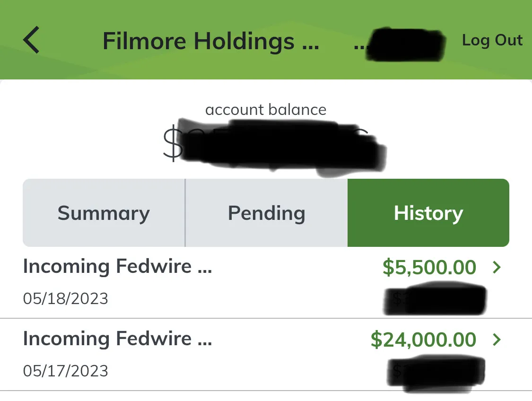The height and width of the screenshot is (401, 532).
Task: Switch to the Summary tab
Action: 104,213
